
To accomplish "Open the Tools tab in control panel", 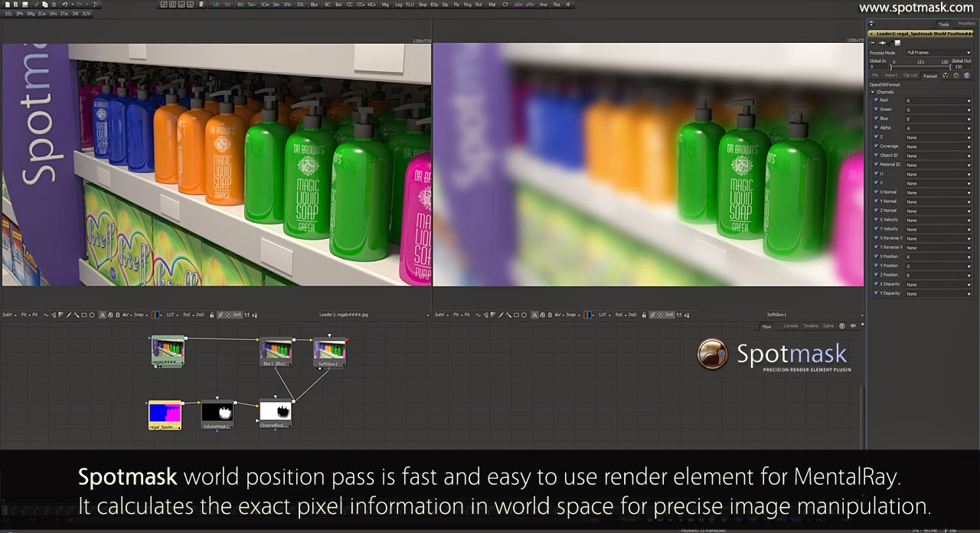I will tap(944, 25).
